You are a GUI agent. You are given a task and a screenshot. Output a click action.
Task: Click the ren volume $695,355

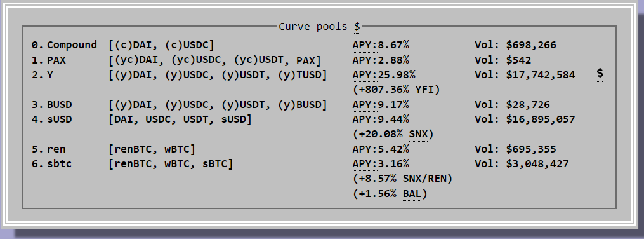[x=531, y=149]
